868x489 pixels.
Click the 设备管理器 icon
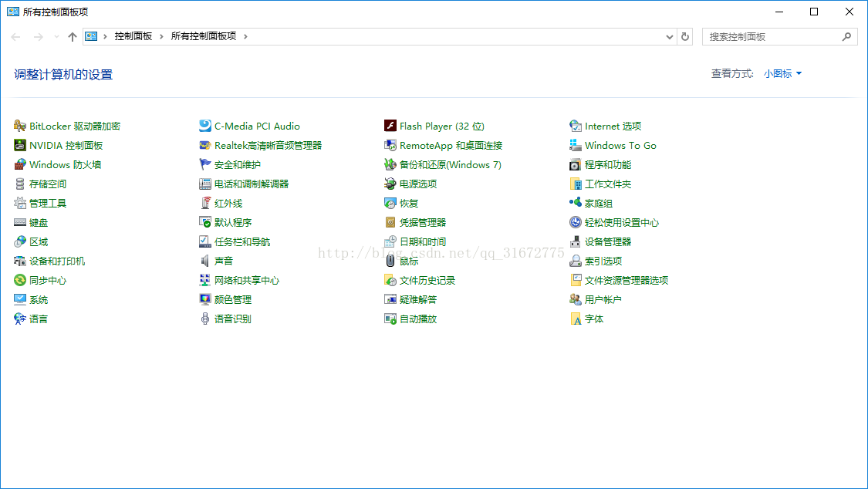[x=576, y=242]
